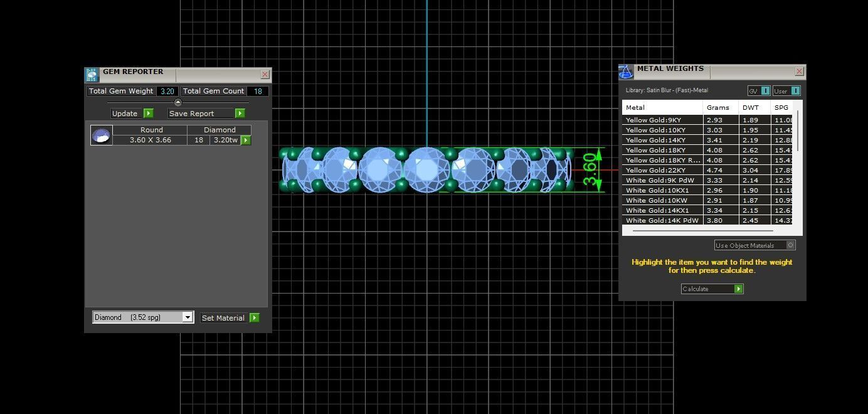Click the 3.60 X 3.66 size cell
The image size is (868, 414).
point(150,140)
